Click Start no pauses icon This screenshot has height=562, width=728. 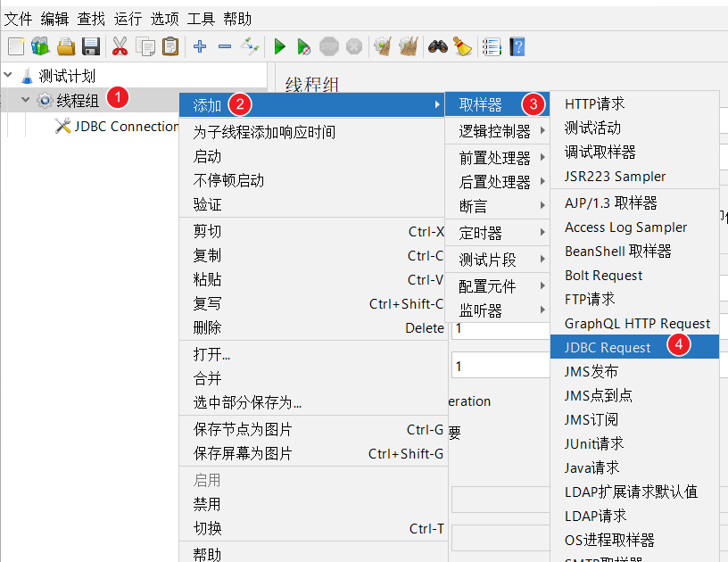coord(303,46)
